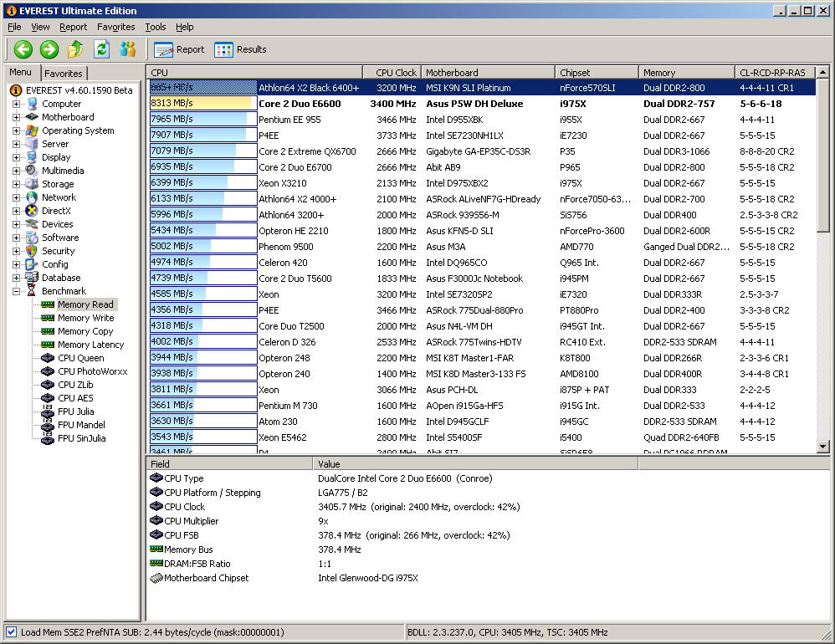Open the Report menu
835x644 pixels.
coord(73,27)
